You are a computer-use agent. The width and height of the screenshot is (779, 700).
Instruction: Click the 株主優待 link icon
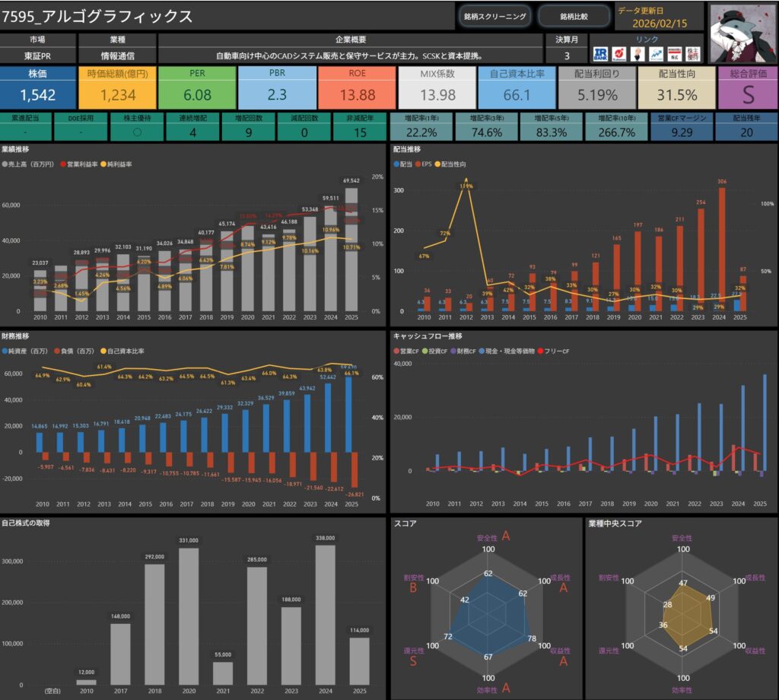click(692, 53)
